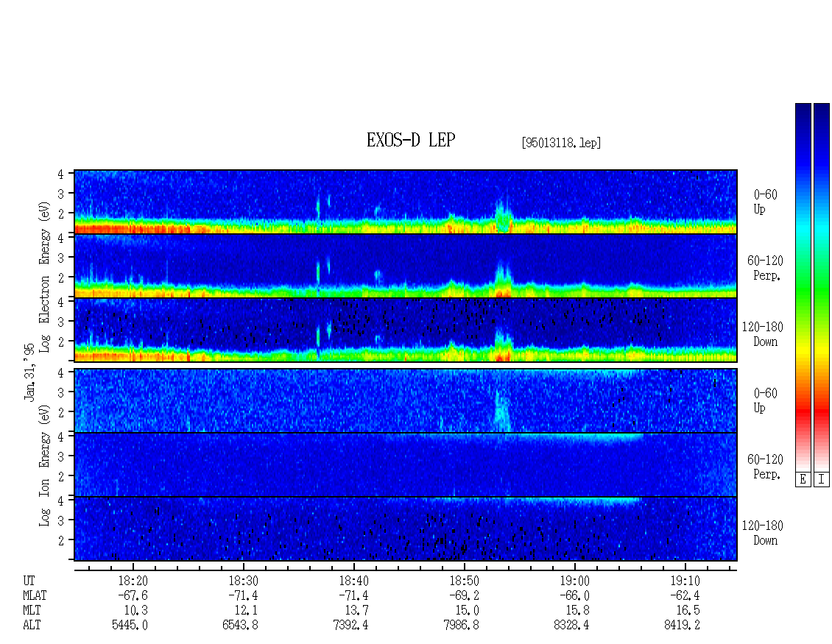The height and width of the screenshot is (644, 832).
Task: Click the Jan. 31, '95 date label
Action: tap(29, 372)
